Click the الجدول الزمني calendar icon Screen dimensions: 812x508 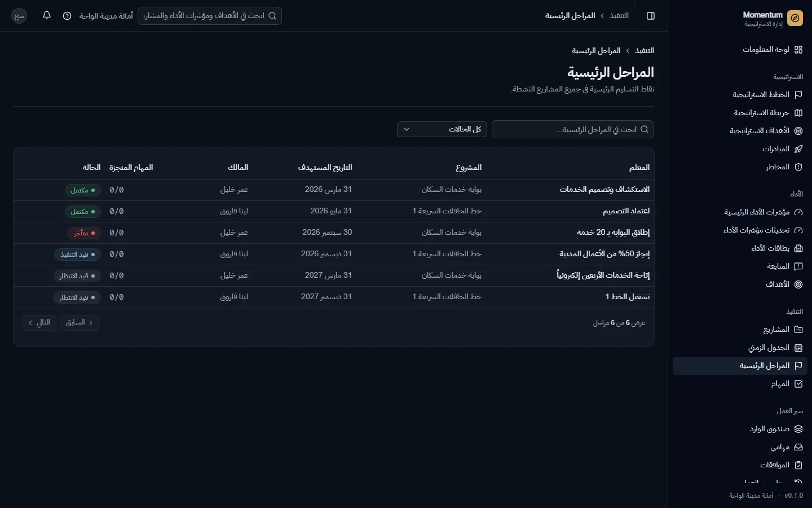pyautogui.click(x=798, y=348)
